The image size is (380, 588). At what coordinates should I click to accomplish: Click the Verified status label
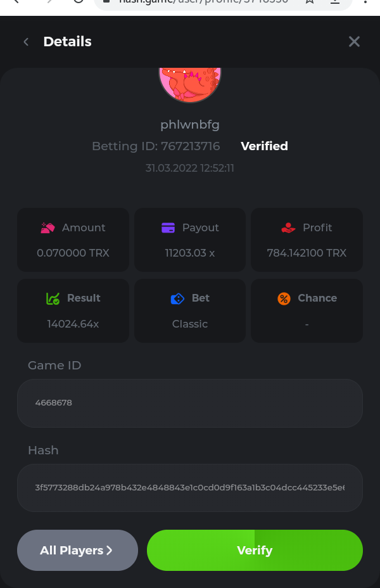click(264, 146)
